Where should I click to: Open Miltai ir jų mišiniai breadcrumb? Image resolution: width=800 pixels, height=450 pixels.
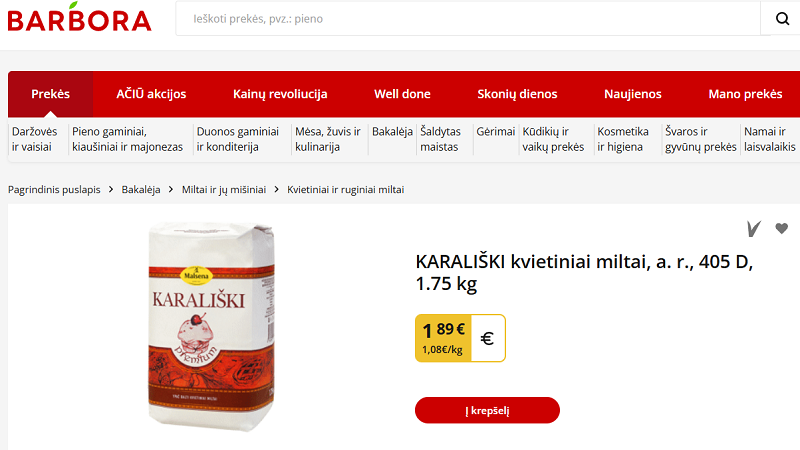click(x=224, y=190)
